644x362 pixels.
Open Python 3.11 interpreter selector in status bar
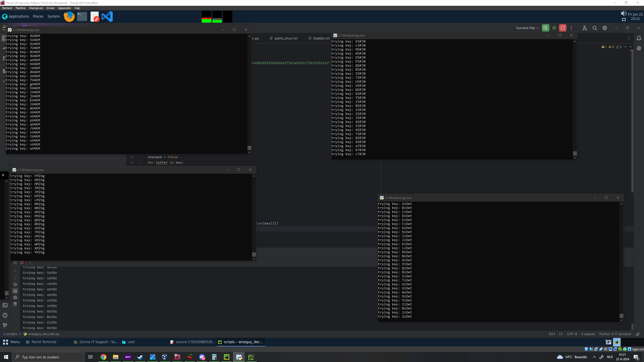615,334
